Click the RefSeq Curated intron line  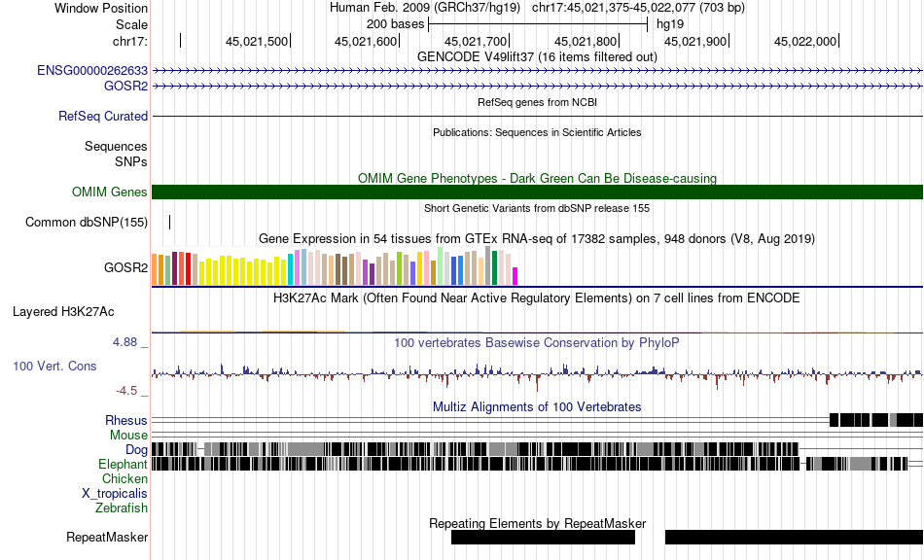538,116
